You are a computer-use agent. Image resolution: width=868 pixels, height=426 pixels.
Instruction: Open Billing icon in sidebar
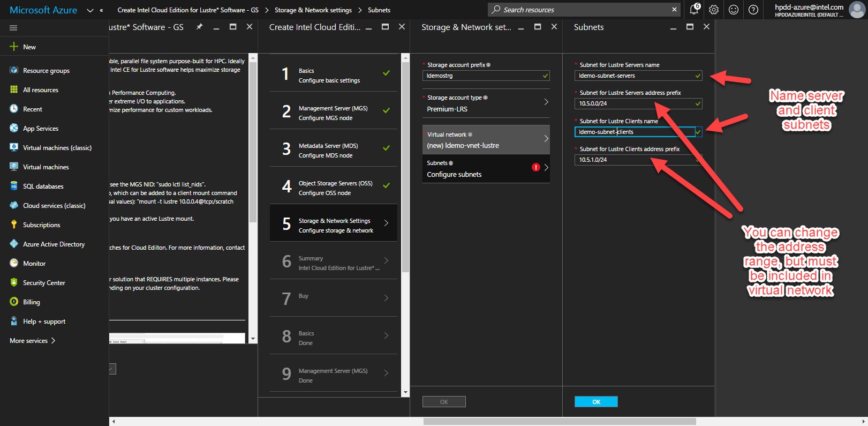14,302
